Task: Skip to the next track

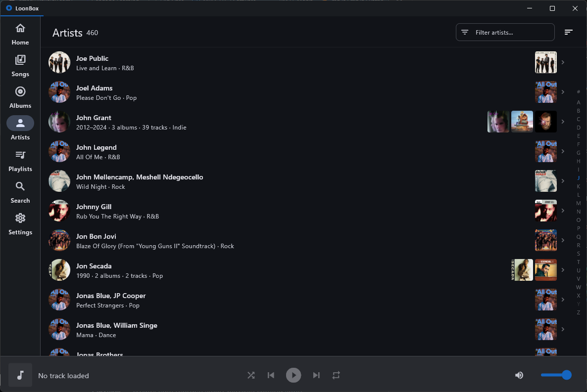Action: click(316, 375)
